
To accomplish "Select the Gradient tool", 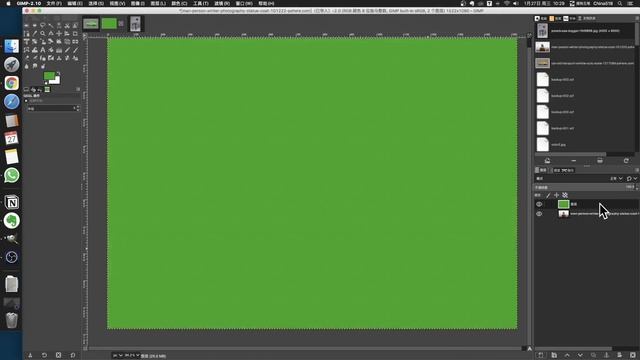I will tap(59, 50).
